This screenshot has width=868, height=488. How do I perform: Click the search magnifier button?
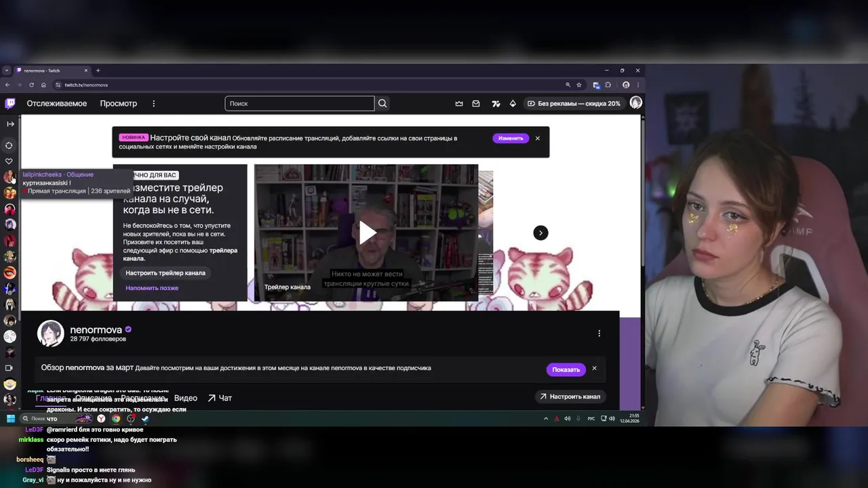coord(382,104)
